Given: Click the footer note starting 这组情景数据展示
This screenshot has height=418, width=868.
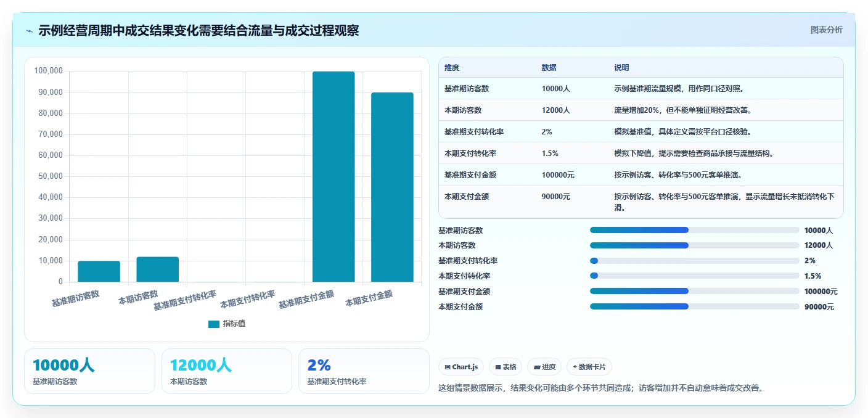Looking at the screenshot, I should click(600, 388).
